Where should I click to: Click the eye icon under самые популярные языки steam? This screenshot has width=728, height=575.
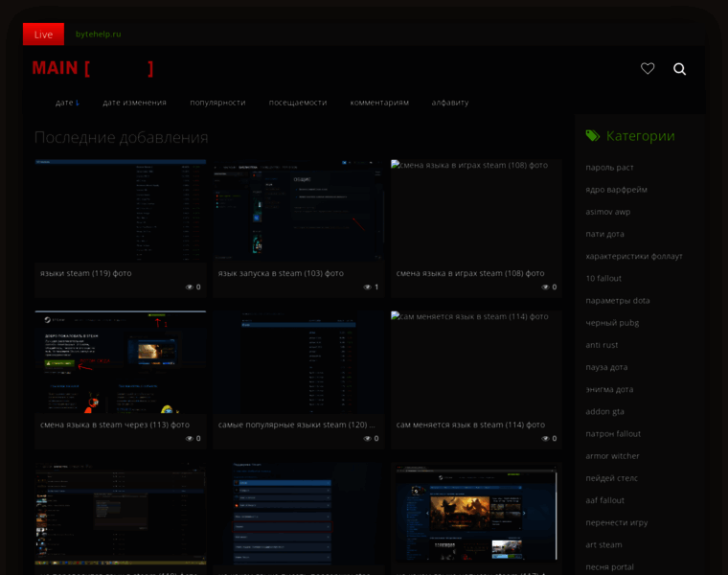[x=367, y=439]
